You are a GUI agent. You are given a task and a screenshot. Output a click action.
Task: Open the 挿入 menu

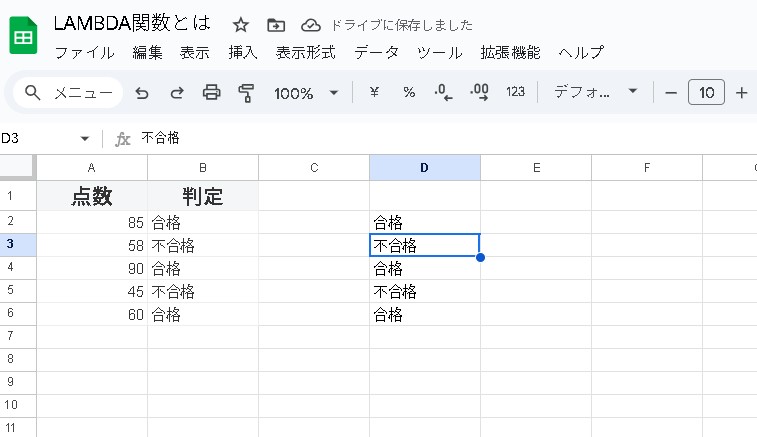[x=243, y=52]
